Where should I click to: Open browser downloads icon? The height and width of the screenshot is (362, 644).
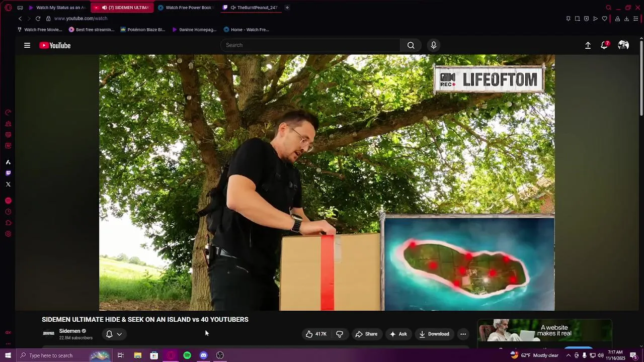point(626,19)
